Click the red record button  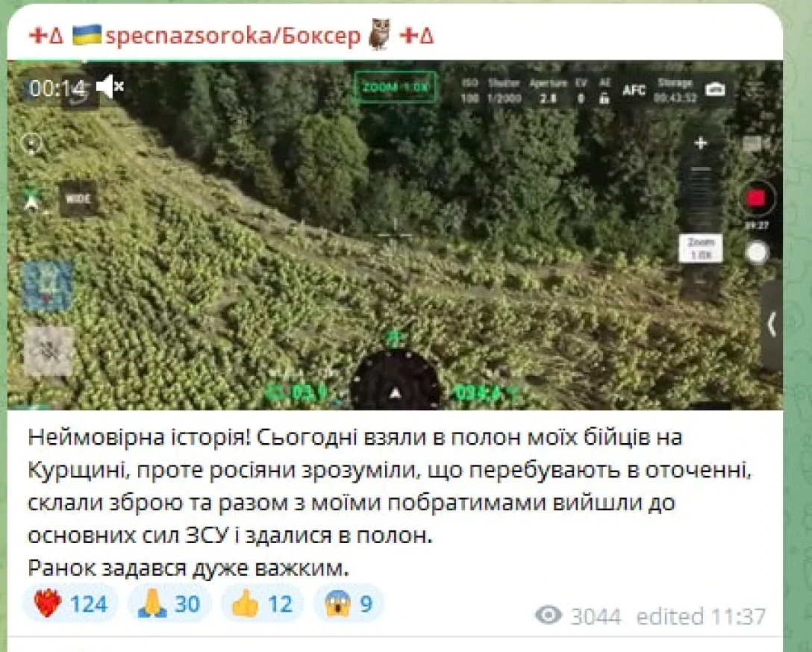pyautogui.click(x=755, y=198)
